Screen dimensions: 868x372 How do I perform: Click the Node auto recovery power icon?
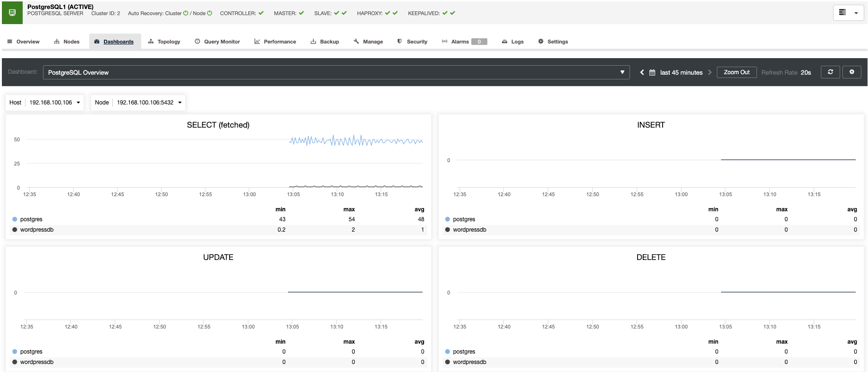click(x=210, y=13)
